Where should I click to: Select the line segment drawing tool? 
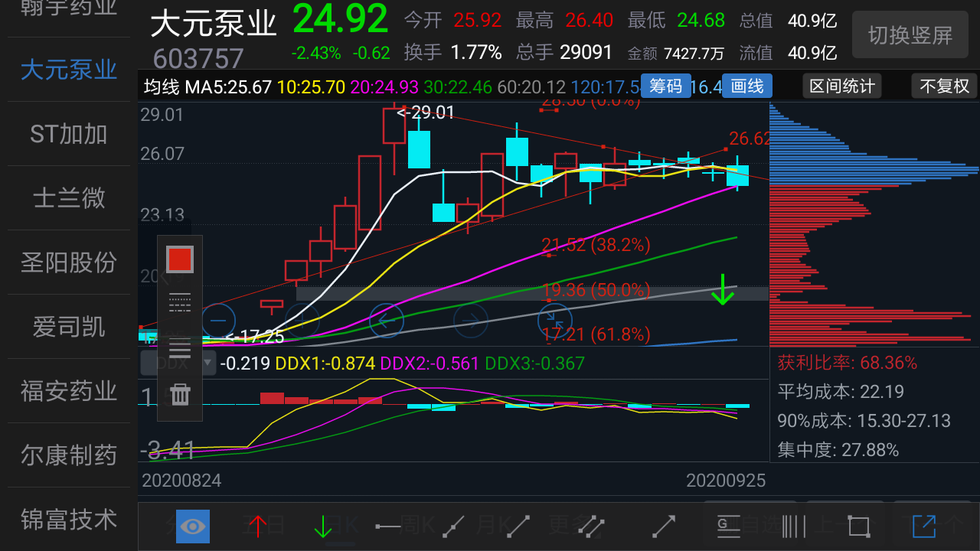coord(454,527)
